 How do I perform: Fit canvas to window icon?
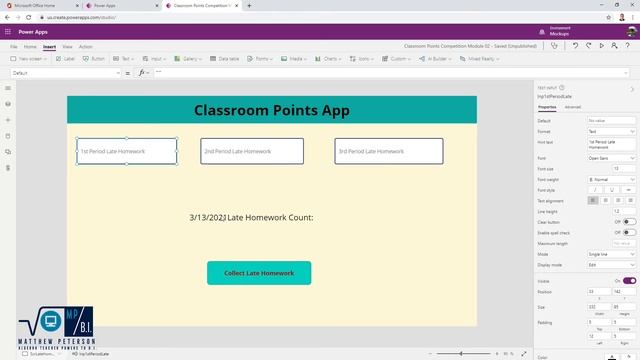tap(524, 353)
